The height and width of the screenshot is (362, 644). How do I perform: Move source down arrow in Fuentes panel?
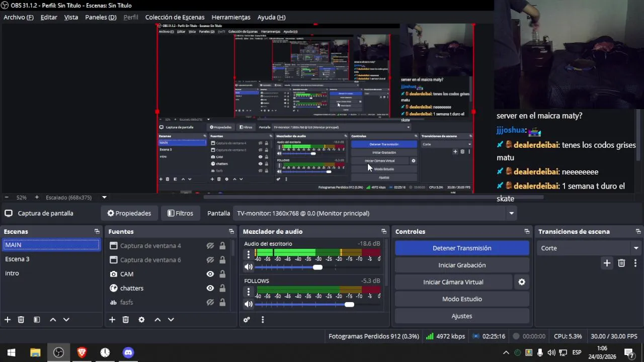[171, 320]
